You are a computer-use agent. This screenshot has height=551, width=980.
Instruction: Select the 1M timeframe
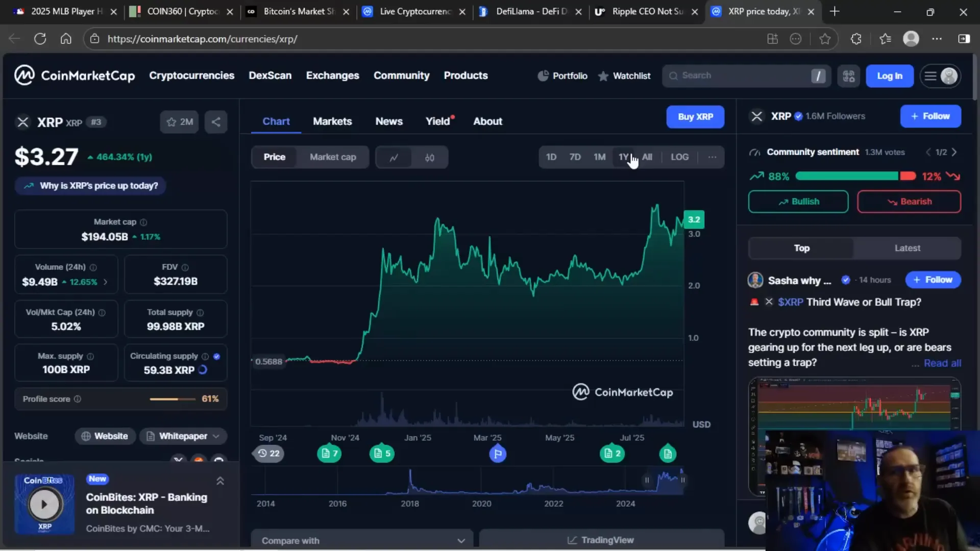tap(599, 157)
